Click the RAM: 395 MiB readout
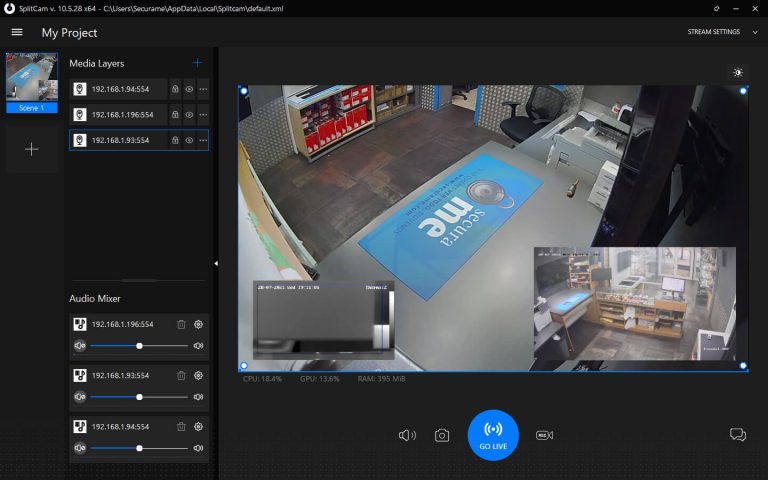The width and height of the screenshot is (768, 480). [381, 379]
